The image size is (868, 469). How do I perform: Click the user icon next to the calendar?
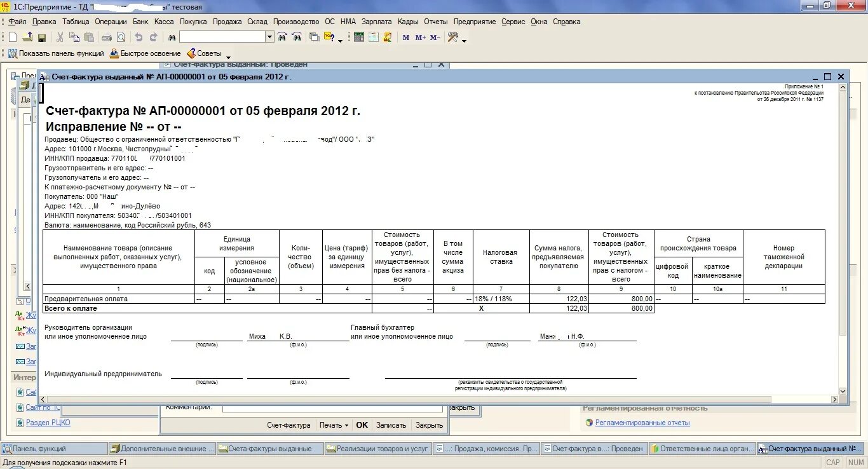[x=388, y=37]
